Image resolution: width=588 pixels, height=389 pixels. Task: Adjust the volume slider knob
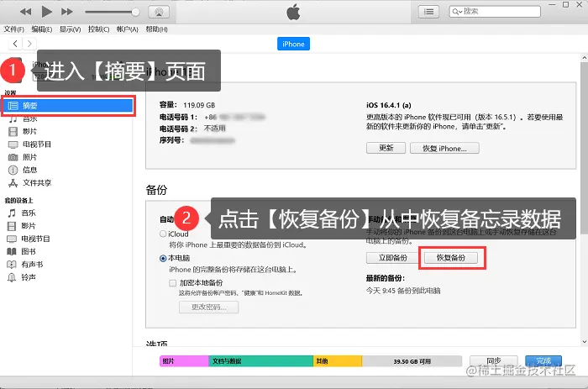[x=135, y=12]
